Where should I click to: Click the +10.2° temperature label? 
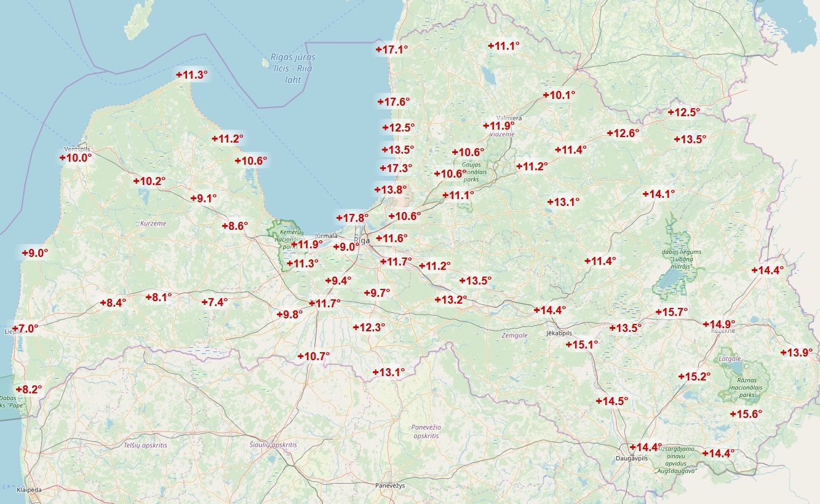coord(149,181)
